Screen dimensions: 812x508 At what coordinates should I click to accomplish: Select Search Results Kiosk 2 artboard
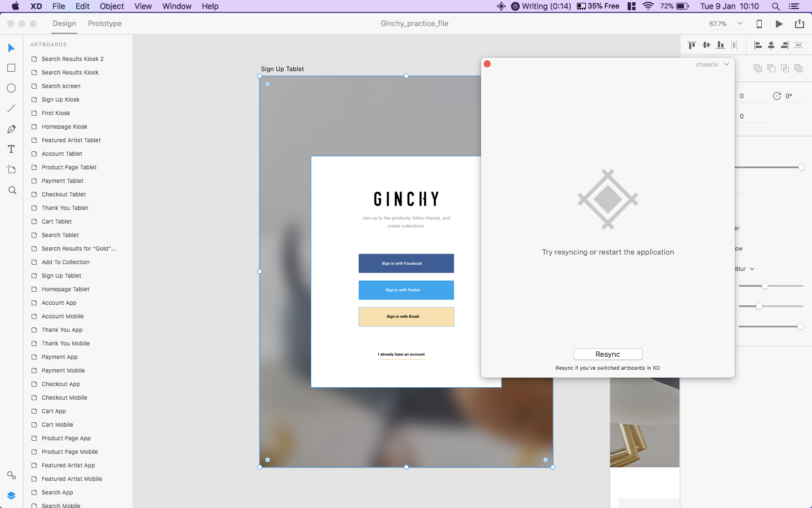coord(73,59)
